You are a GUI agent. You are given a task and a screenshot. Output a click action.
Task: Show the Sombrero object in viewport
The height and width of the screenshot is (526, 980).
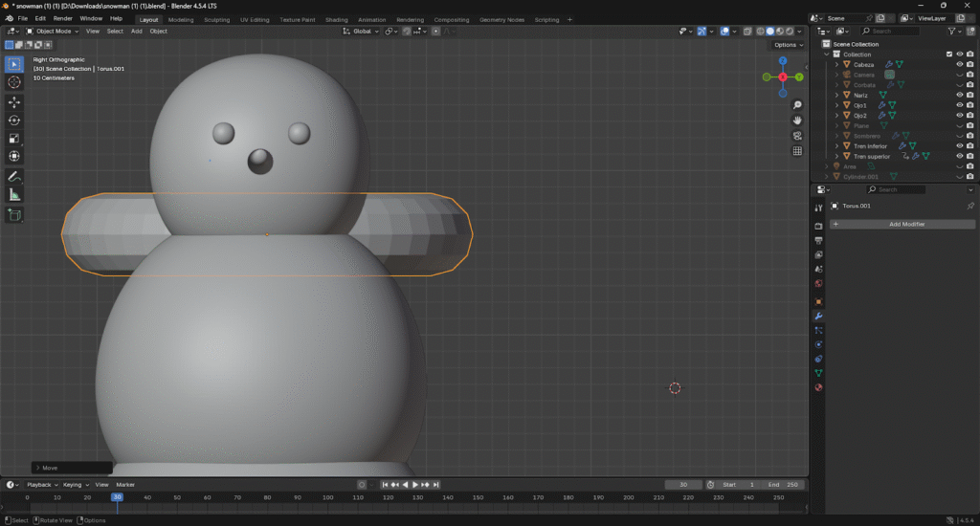[x=959, y=136]
